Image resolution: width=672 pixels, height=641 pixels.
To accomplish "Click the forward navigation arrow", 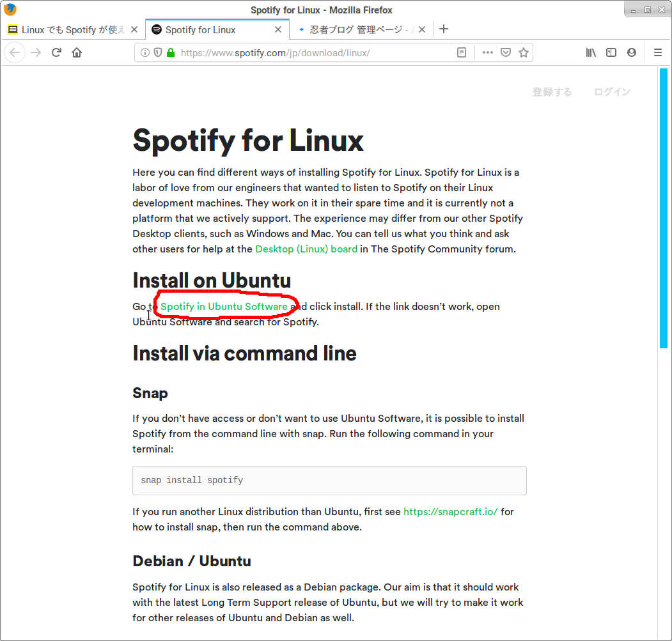I will click(x=36, y=52).
